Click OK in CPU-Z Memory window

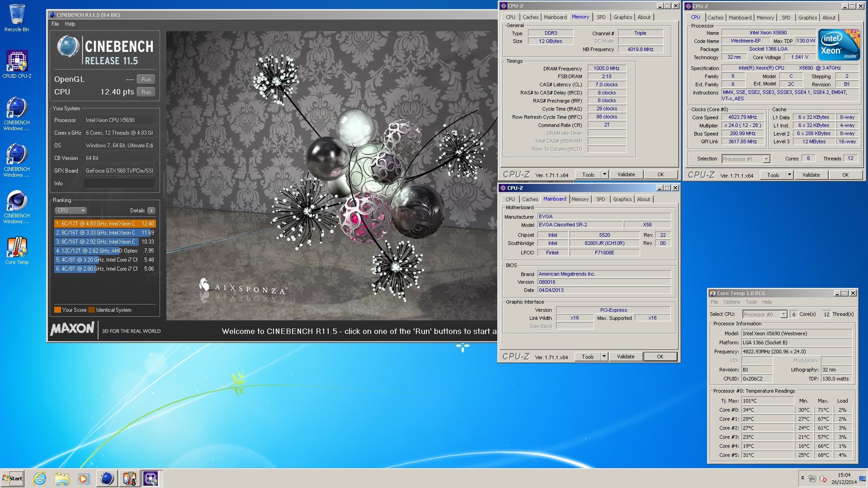tap(660, 174)
